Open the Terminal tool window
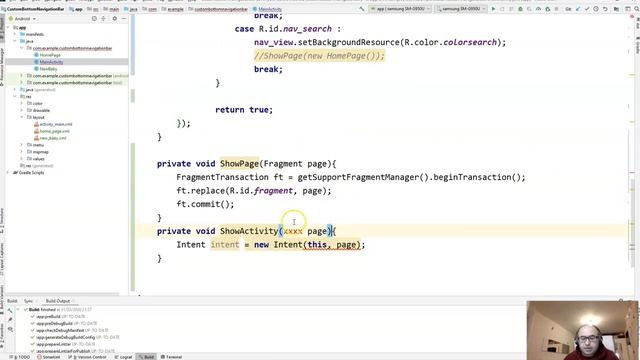The image size is (640, 360). pyautogui.click(x=171, y=357)
